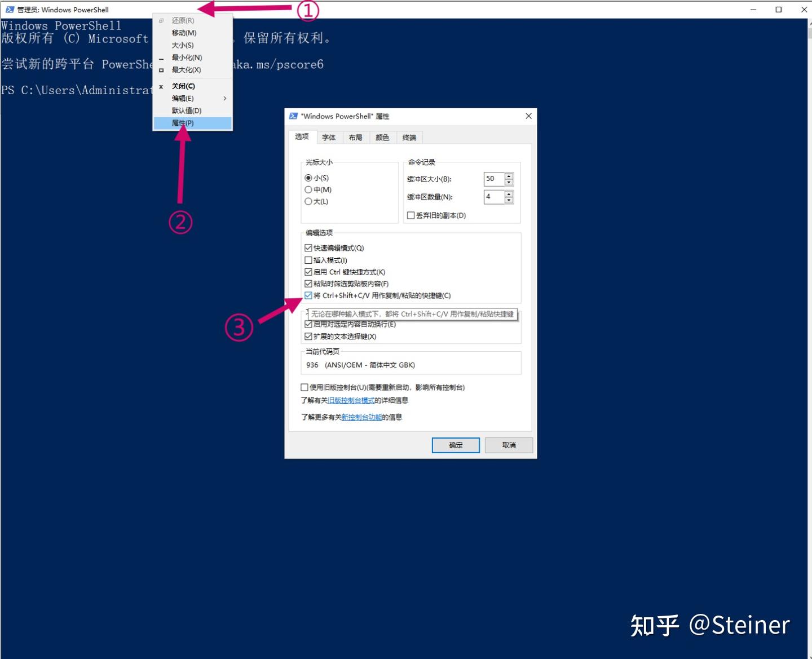Viewport: 812px width, 659px height.
Task: Click the down arrow on 缓冲区数量(N) stepper
Action: pyautogui.click(x=508, y=201)
